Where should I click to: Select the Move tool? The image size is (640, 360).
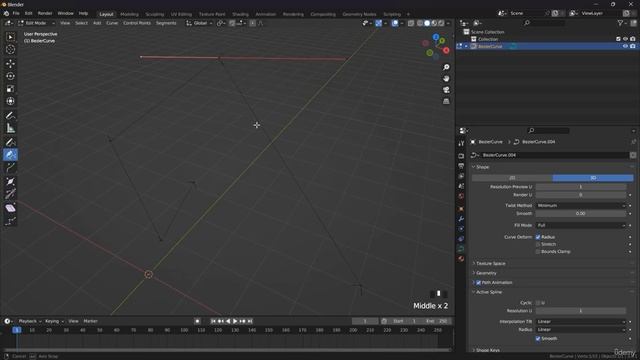coord(11,64)
